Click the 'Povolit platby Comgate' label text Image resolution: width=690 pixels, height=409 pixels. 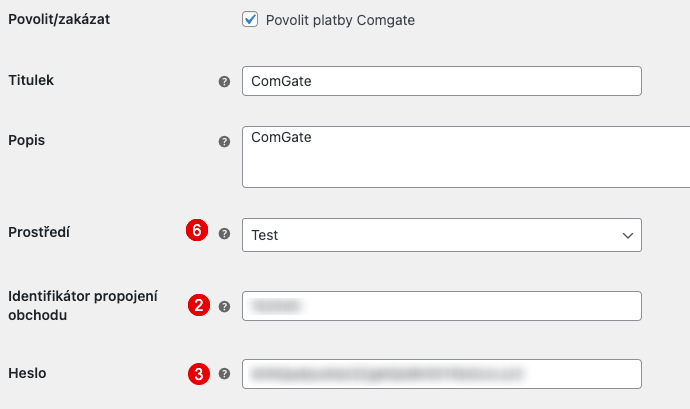tap(340, 20)
